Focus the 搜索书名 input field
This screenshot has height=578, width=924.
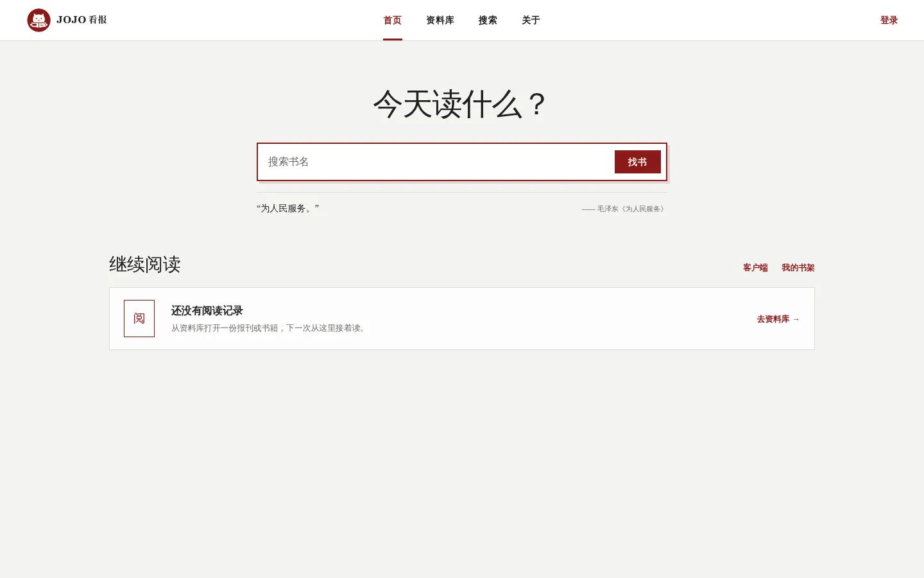point(436,162)
